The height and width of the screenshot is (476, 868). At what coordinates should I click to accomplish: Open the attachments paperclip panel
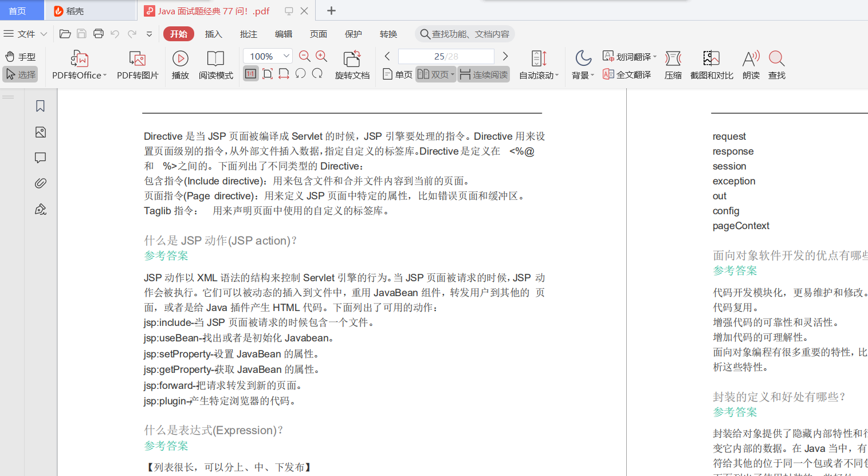40,183
